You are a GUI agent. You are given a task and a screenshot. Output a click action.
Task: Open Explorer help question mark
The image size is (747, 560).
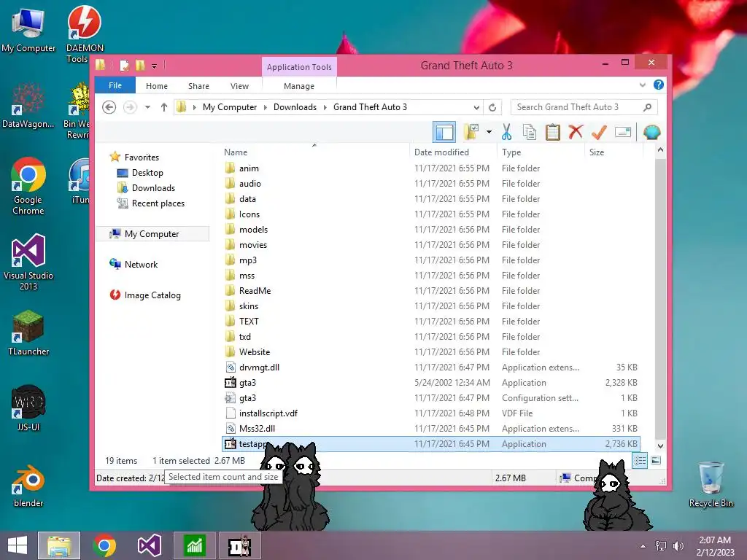point(659,85)
